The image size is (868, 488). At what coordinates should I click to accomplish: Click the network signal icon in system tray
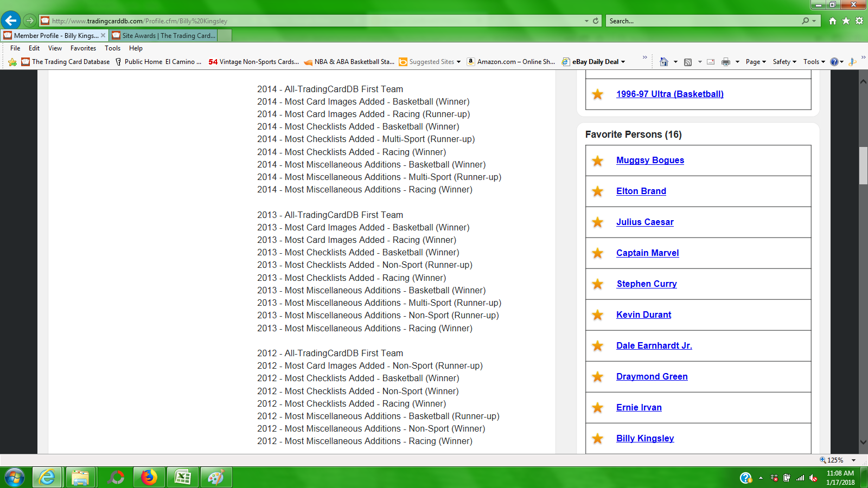click(800, 478)
